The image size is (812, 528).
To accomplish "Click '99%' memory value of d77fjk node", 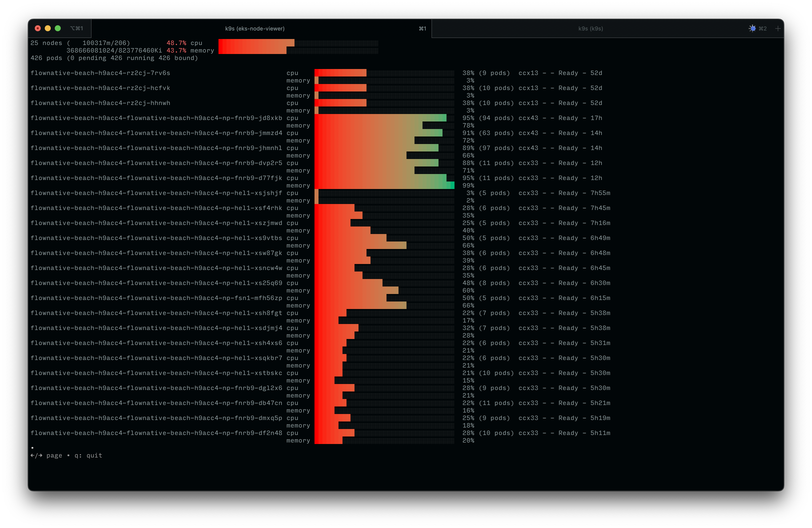I will point(468,185).
